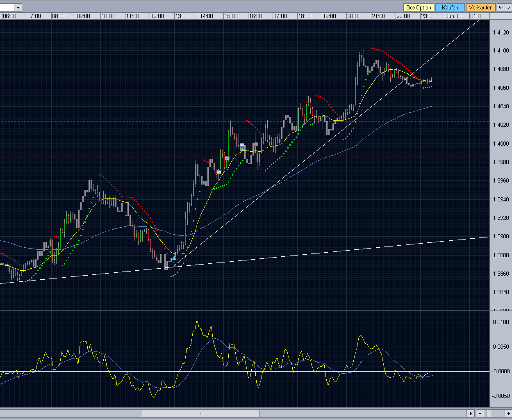This screenshot has height=420, width=512.
Task: Click the blue marker near 15:00
Action: (x=227, y=158)
